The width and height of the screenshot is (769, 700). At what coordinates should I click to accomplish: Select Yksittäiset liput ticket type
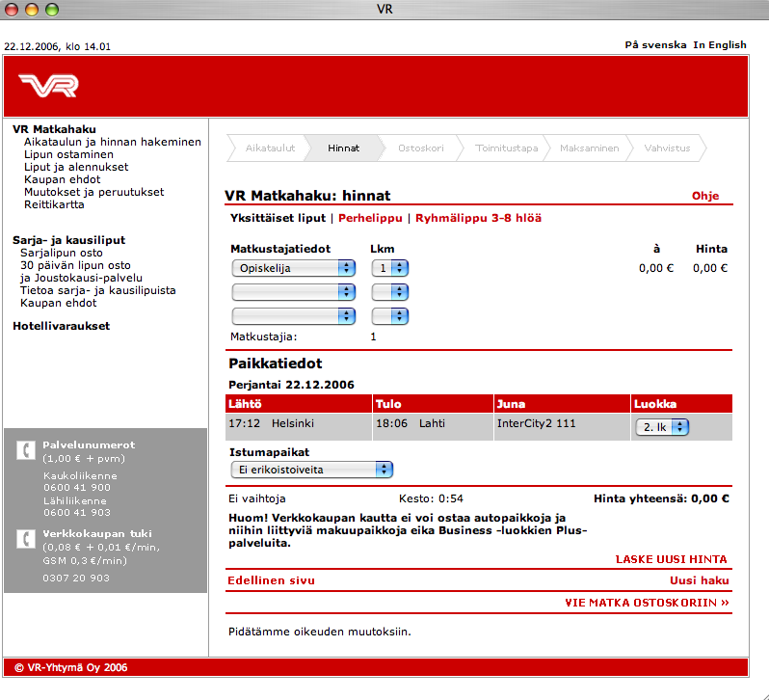278,218
